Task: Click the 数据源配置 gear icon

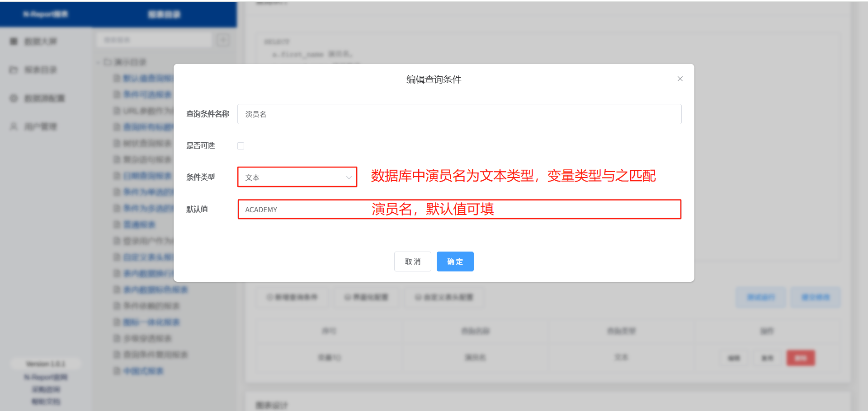Action: [x=14, y=98]
